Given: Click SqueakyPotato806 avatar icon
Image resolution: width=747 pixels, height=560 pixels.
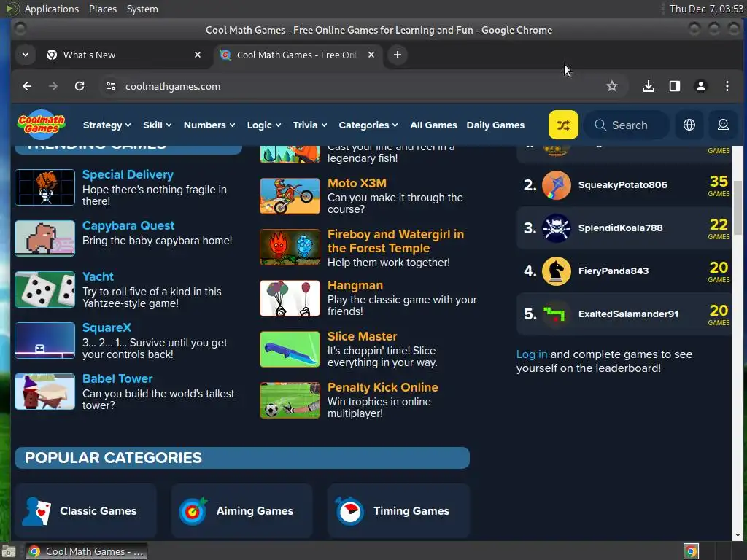Looking at the screenshot, I should coord(556,184).
